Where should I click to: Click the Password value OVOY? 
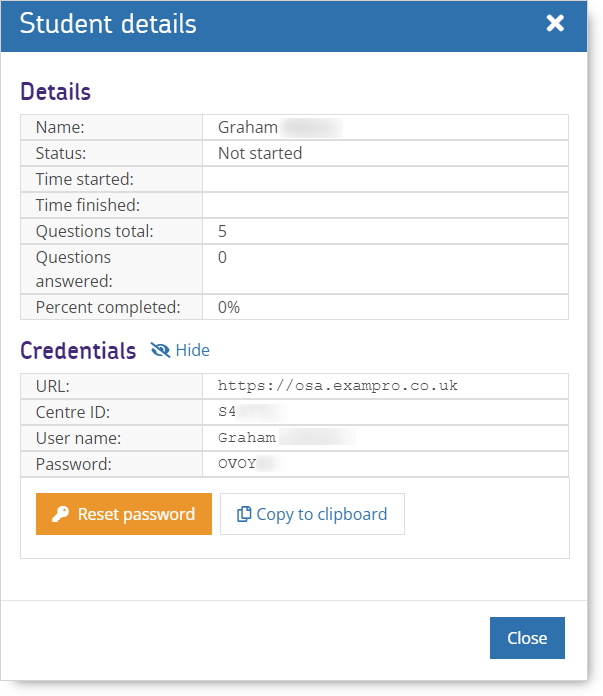coord(244,464)
